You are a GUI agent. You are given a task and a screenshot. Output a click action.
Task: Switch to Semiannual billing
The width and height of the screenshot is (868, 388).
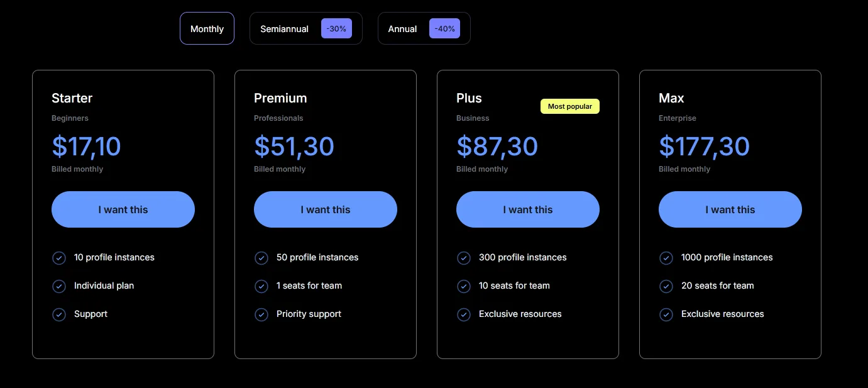306,28
